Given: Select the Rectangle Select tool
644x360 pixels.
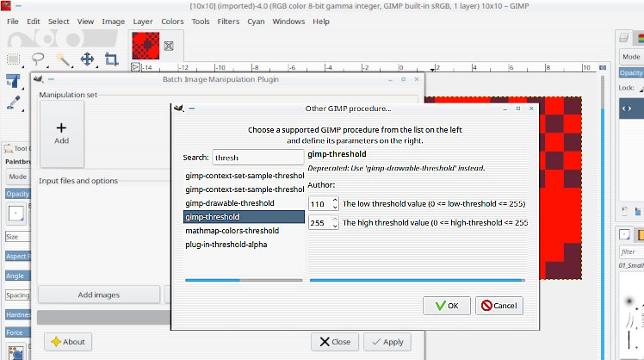Looking at the screenshot, I should [x=13, y=59].
